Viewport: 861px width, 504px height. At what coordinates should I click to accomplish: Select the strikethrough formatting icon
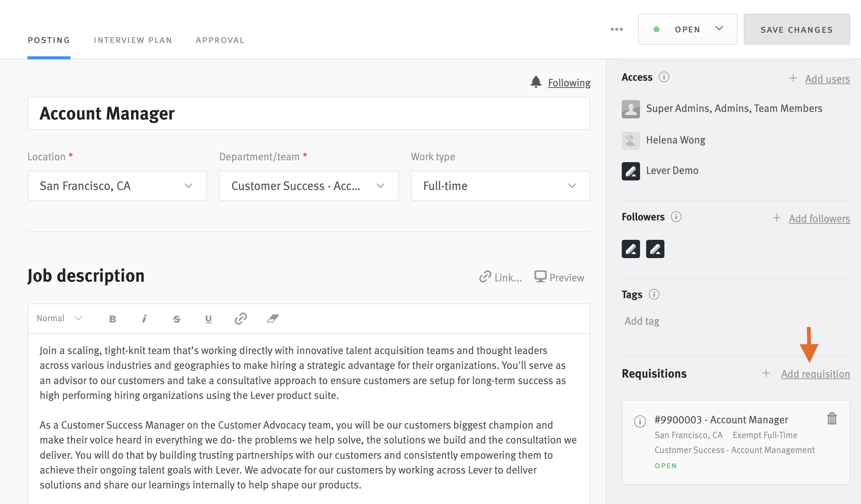pyautogui.click(x=176, y=319)
